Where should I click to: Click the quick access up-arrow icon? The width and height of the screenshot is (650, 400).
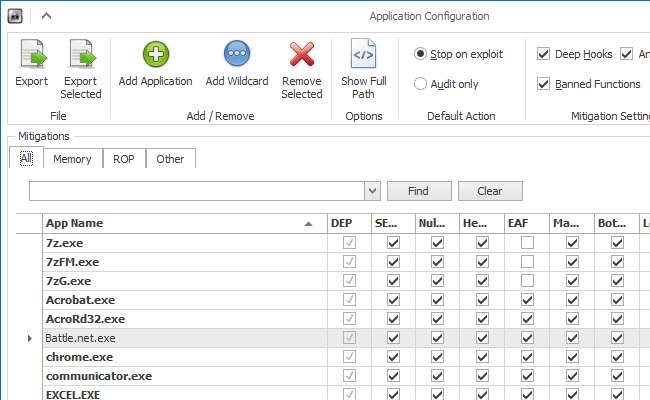point(46,16)
